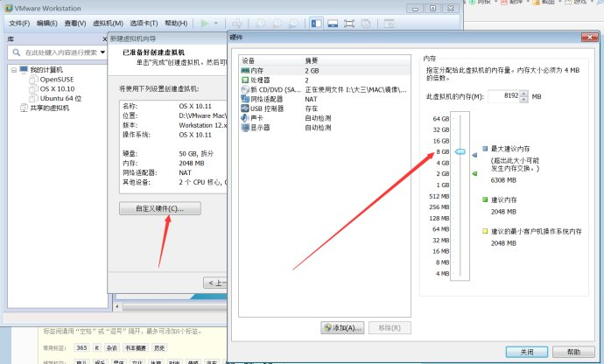Select the USB 控制器 device row
604x364 pixels.
point(325,108)
